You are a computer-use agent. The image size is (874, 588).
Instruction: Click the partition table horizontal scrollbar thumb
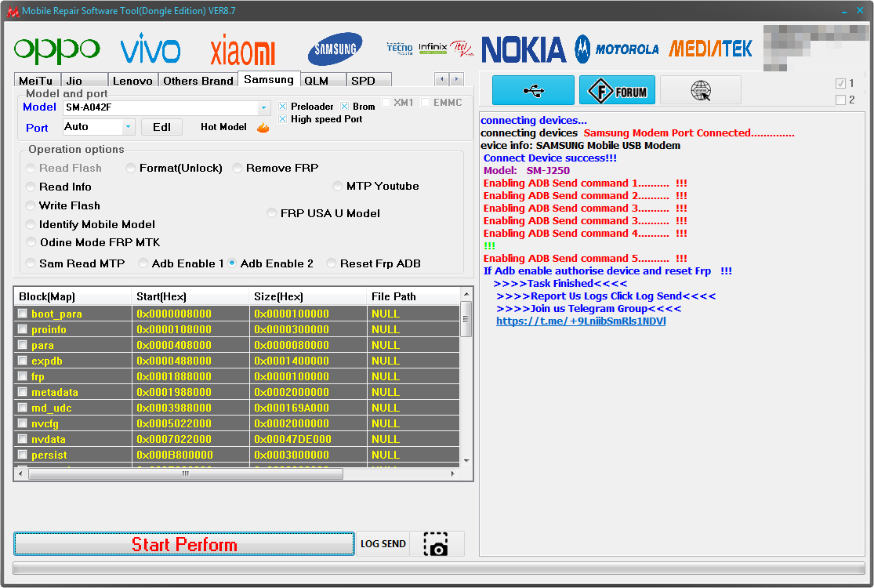tap(186, 474)
